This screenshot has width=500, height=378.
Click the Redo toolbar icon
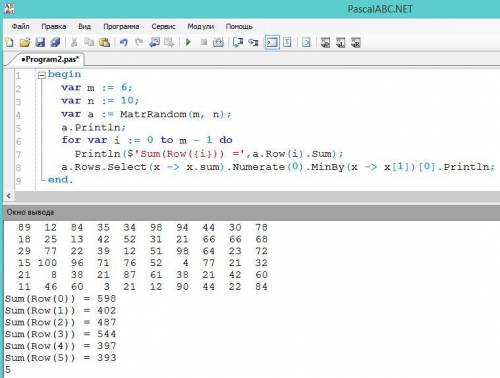pos(139,42)
